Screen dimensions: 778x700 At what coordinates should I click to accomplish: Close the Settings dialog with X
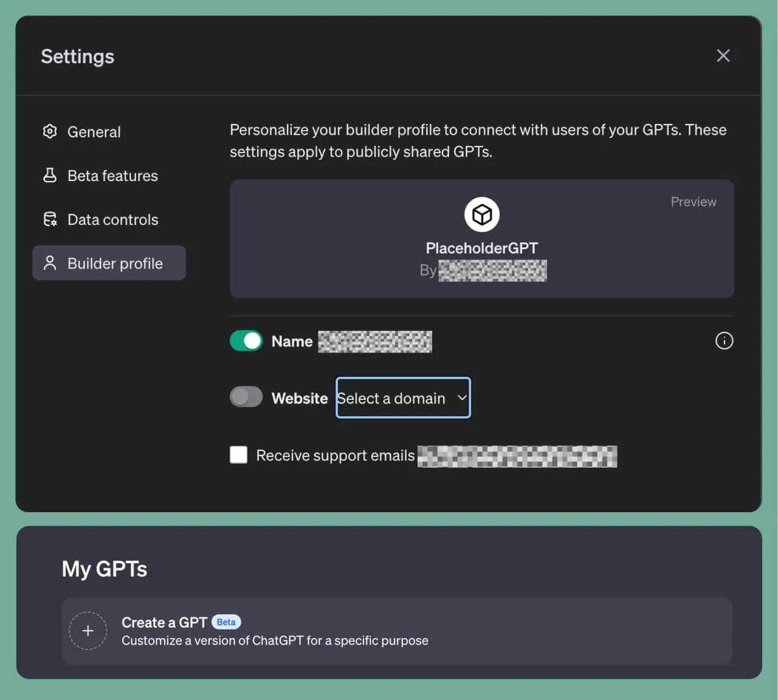[723, 56]
